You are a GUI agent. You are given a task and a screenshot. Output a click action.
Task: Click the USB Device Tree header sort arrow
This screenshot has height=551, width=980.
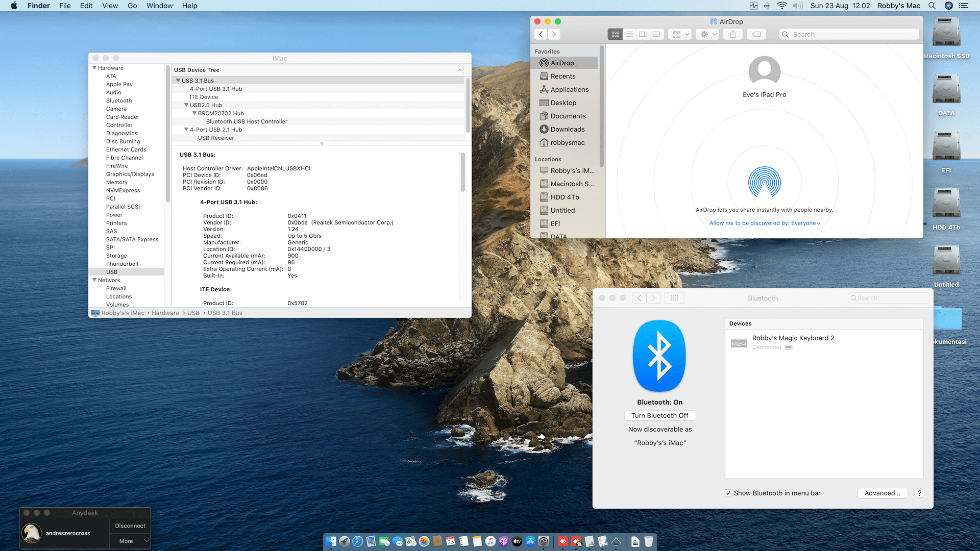[x=459, y=70]
